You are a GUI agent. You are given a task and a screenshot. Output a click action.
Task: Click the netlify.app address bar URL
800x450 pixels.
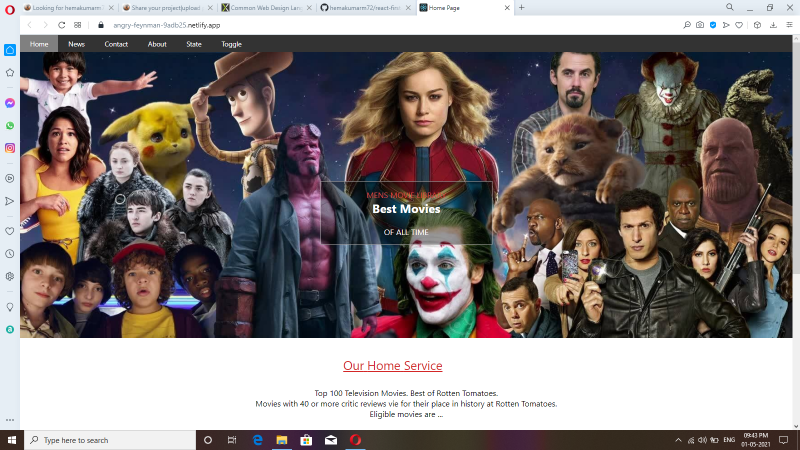click(166, 25)
